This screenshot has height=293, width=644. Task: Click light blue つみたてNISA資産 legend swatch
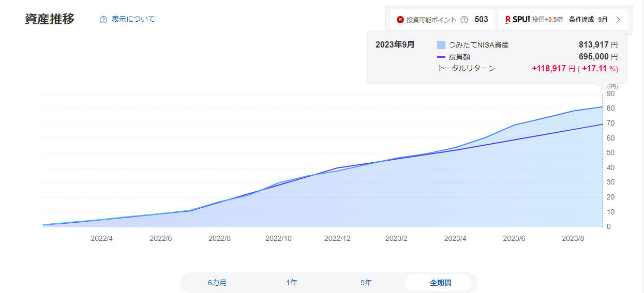click(441, 45)
